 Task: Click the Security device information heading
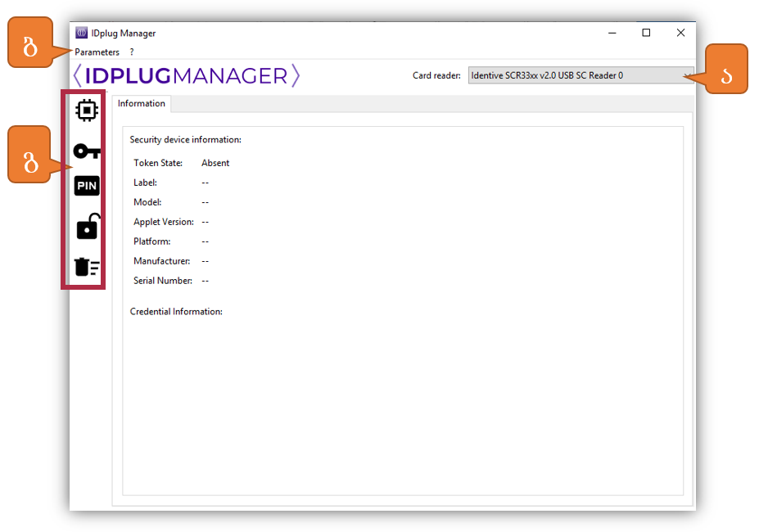pyautogui.click(x=185, y=140)
